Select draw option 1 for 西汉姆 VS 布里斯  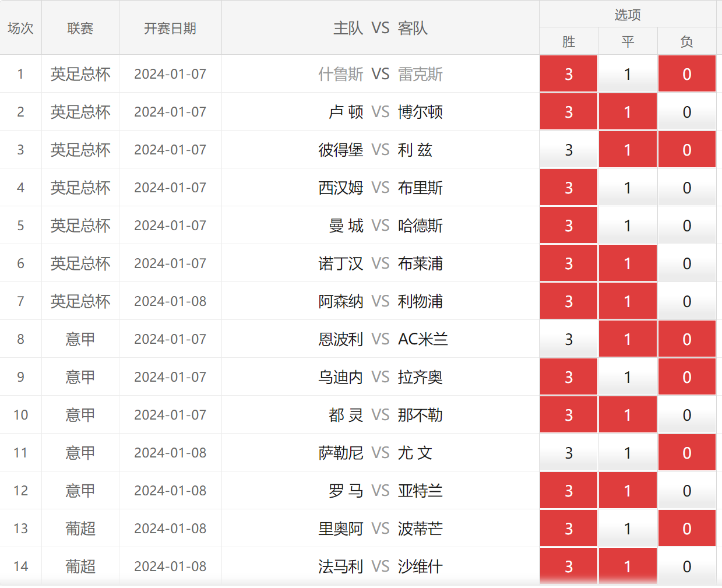[x=628, y=188]
